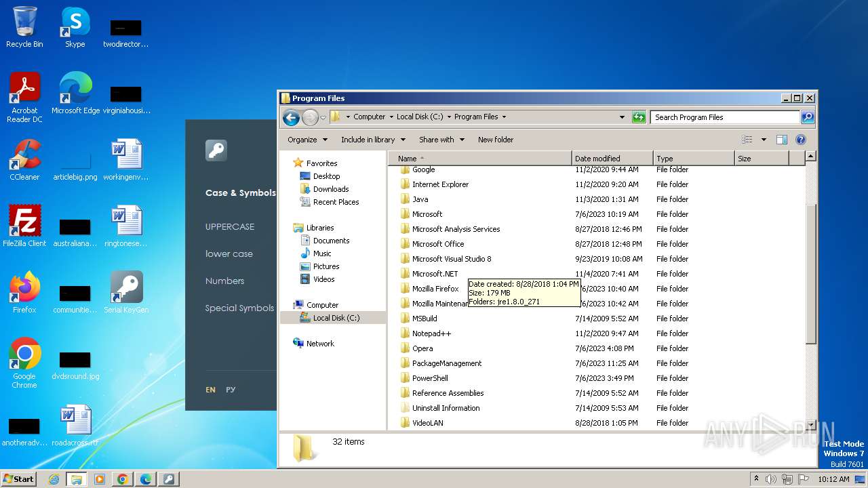Screen dimensions: 868x488
Task: Switch Serial KeyGen language to РУ
Action: (x=231, y=390)
